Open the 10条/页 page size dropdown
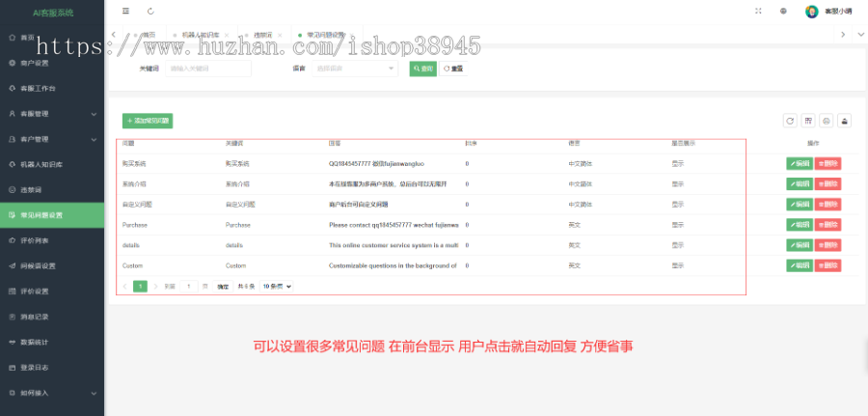This screenshot has width=868, height=416. (x=277, y=287)
